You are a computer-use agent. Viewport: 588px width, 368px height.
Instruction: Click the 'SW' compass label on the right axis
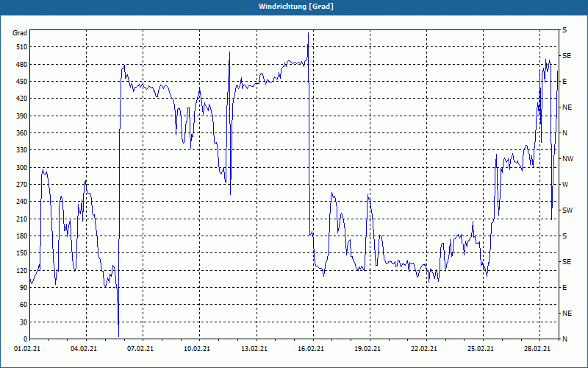click(x=567, y=210)
